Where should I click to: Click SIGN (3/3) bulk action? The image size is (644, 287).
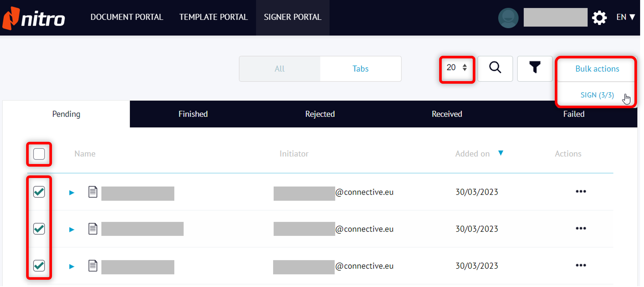[597, 95]
